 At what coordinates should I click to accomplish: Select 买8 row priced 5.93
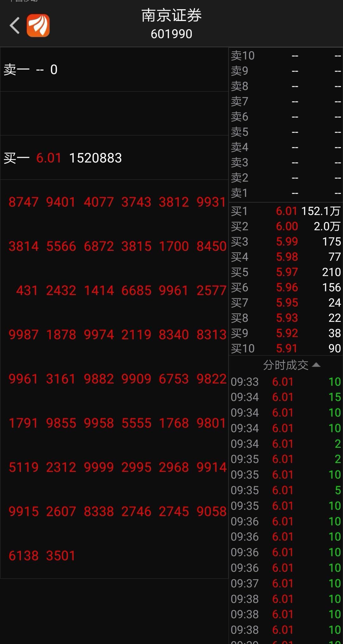click(286, 318)
